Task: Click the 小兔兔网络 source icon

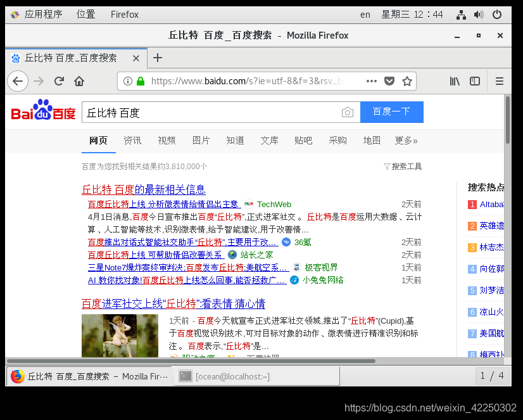Action: [x=294, y=280]
